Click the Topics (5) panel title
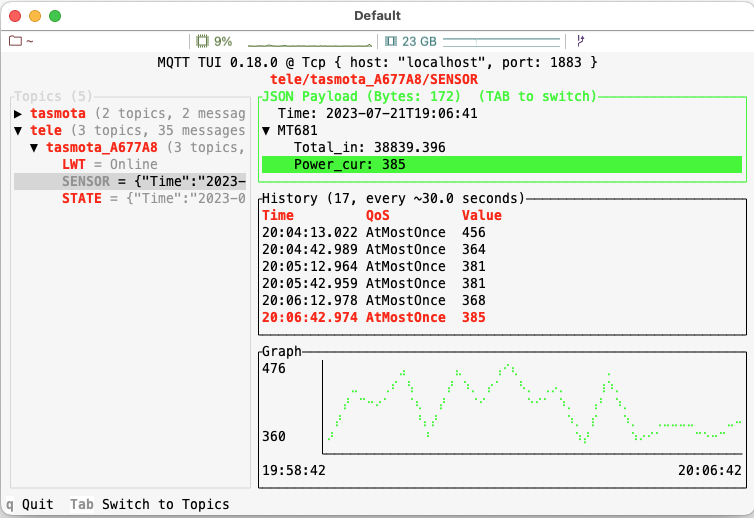Screen dimensions: 754x518 point(53,96)
